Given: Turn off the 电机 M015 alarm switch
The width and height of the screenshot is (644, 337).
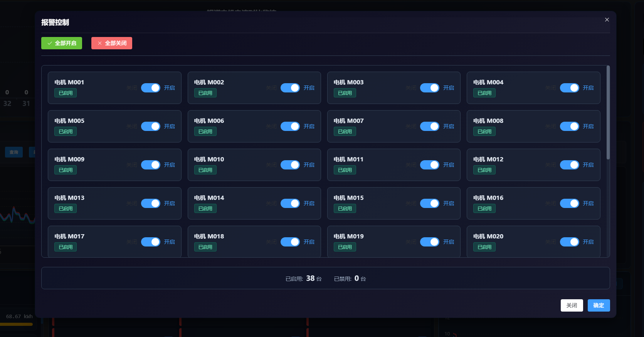Looking at the screenshot, I should point(429,203).
